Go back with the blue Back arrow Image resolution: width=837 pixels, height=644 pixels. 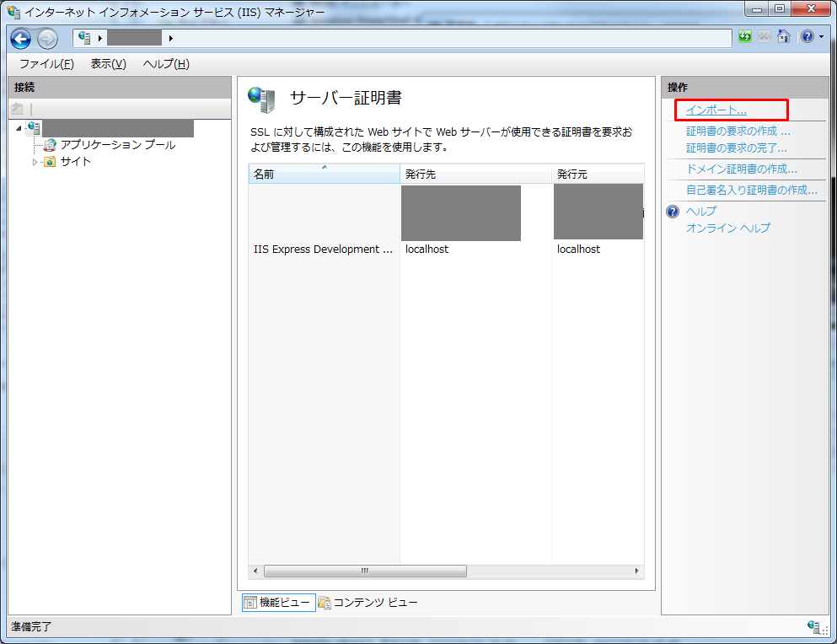(21, 39)
